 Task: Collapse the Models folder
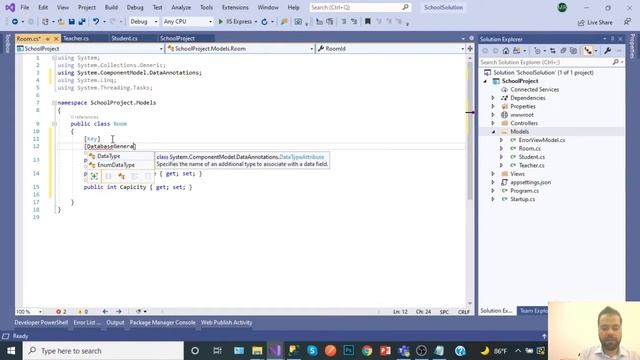click(493, 132)
